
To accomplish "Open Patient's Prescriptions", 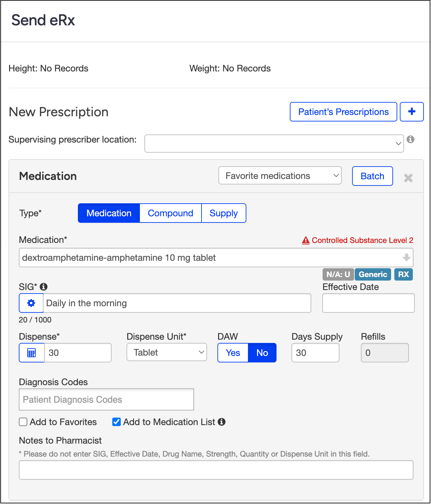I will coord(343,112).
